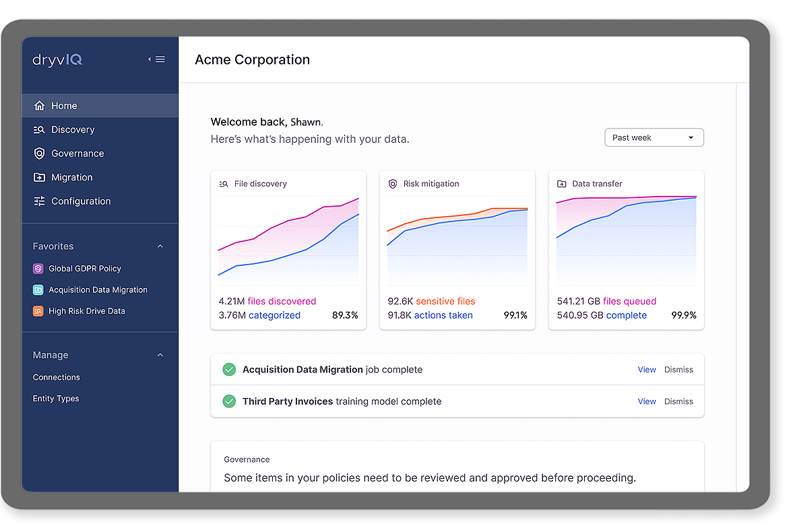This screenshot has width=795, height=532.
Task: Click the Migration folder icon
Action: [39, 178]
